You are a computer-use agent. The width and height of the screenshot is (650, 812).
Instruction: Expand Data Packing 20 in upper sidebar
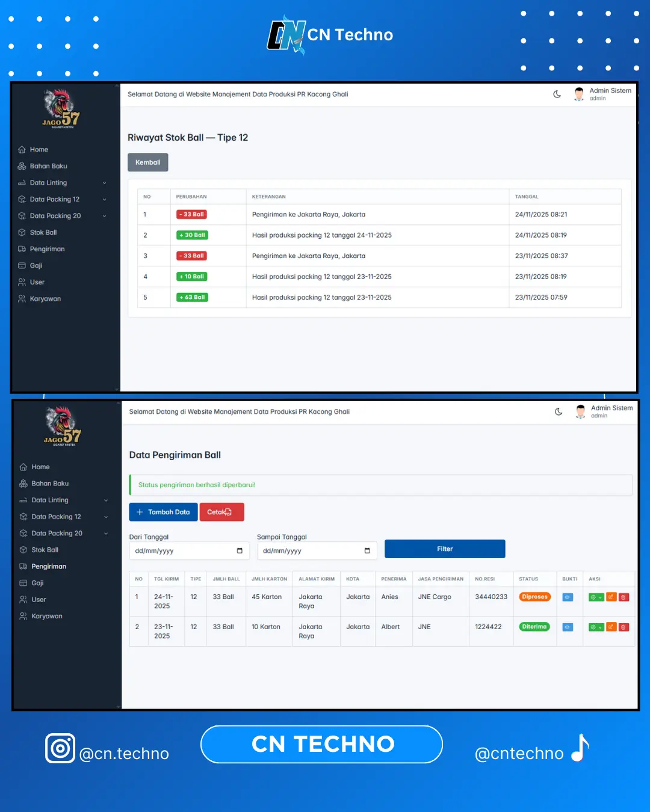[63, 216]
